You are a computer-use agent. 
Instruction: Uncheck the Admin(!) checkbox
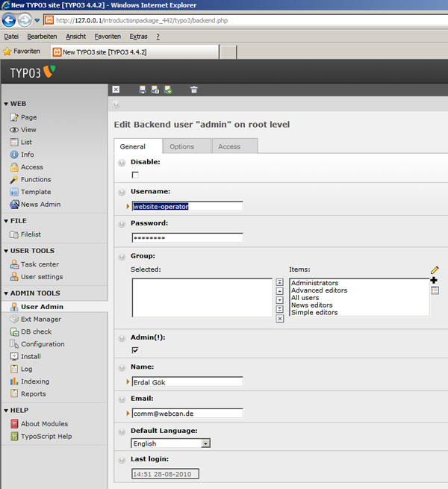click(135, 349)
